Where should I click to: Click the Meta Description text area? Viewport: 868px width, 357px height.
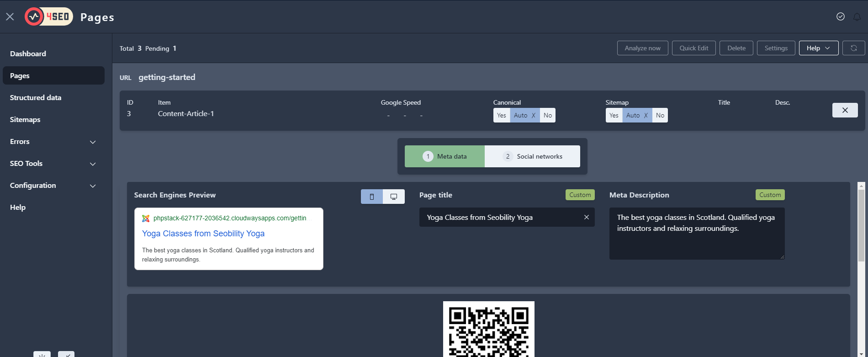697,234
